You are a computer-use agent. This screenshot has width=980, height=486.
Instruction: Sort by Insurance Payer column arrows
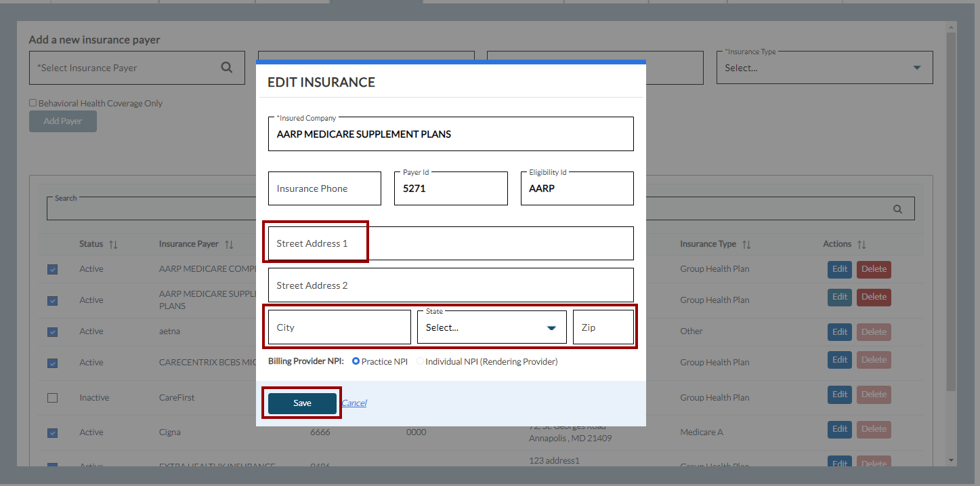tap(229, 244)
